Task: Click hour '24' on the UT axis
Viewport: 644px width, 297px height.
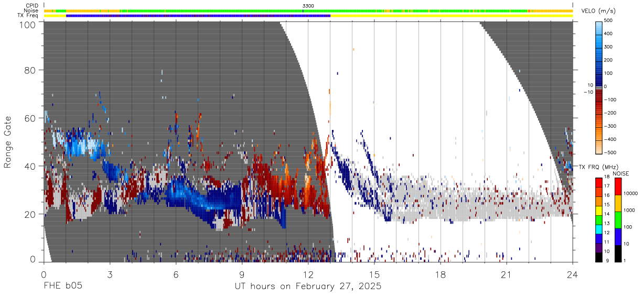Action: tap(573, 275)
